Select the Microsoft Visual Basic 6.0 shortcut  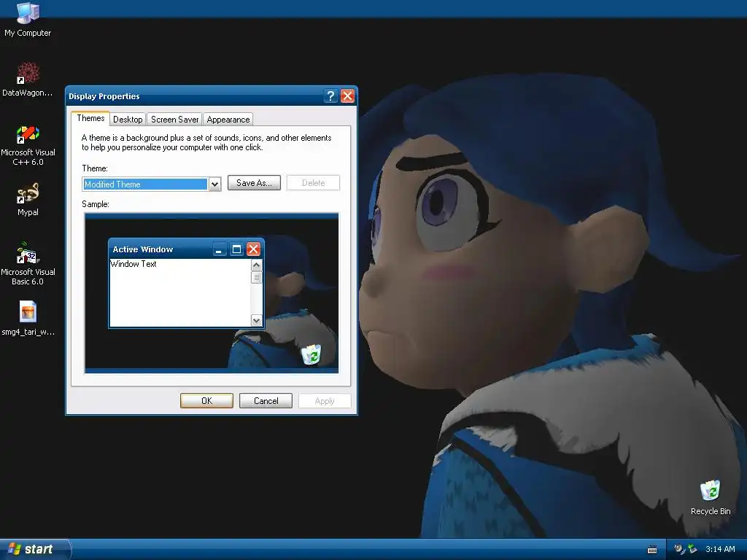coord(28,264)
